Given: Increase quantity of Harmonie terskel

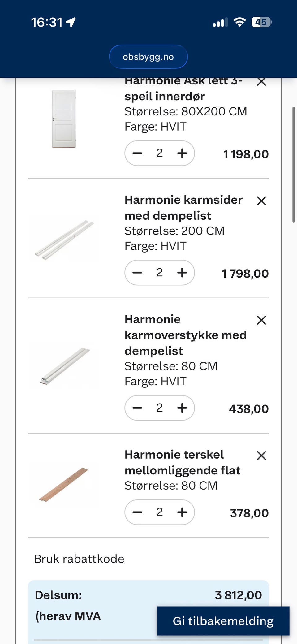Looking at the screenshot, I should [182, 512].
